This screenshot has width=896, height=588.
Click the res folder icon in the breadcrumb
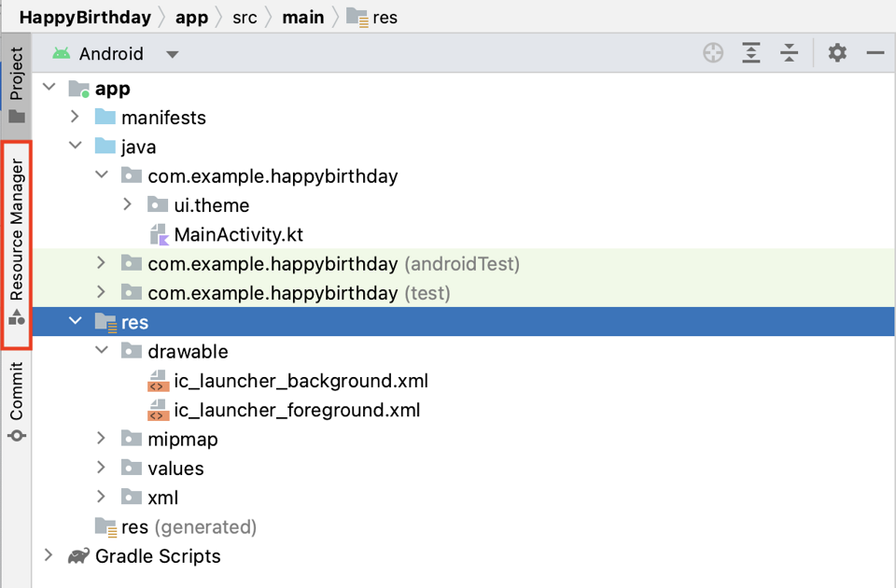(357, 16)
